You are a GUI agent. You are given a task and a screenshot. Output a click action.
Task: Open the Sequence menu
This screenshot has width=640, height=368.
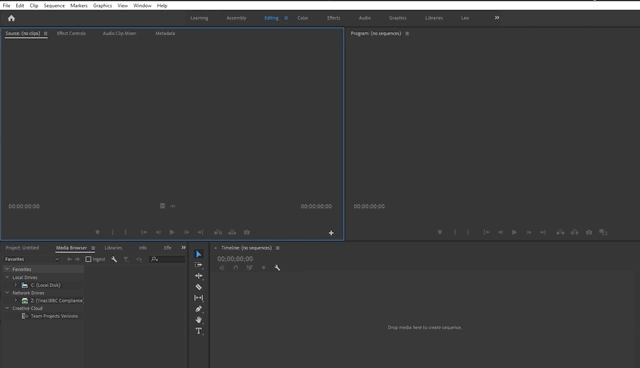click(54, 6)
